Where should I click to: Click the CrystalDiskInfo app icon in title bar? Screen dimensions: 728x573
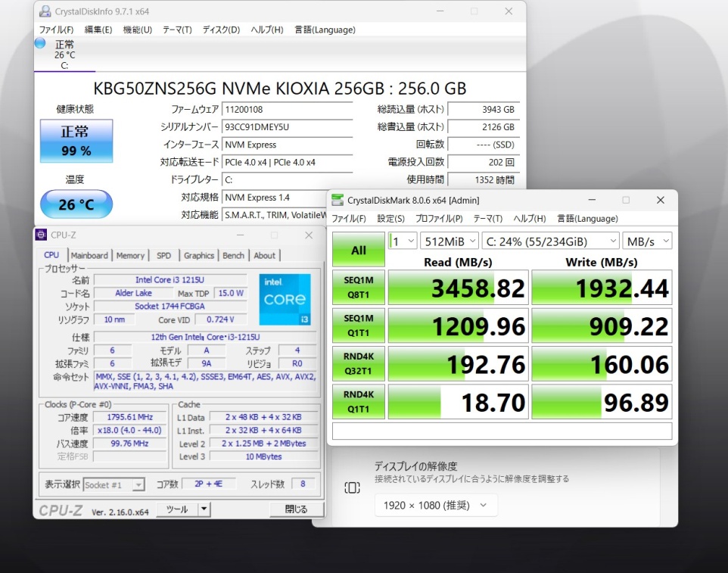pyautogui.click(x=45, y=11)
